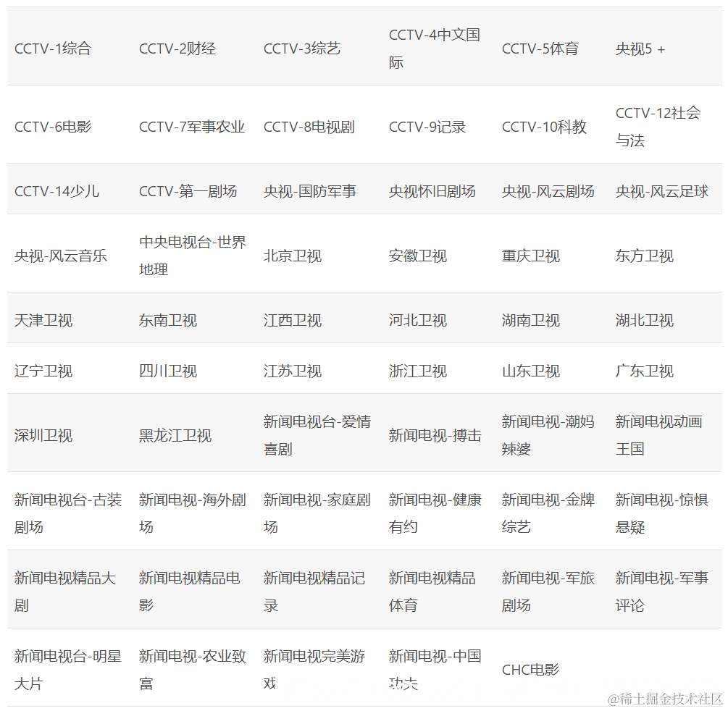Select 新闻电视-惊惧悬疑 cell
The width and height of the screenshot is (728, 711).
click(661, 513)
